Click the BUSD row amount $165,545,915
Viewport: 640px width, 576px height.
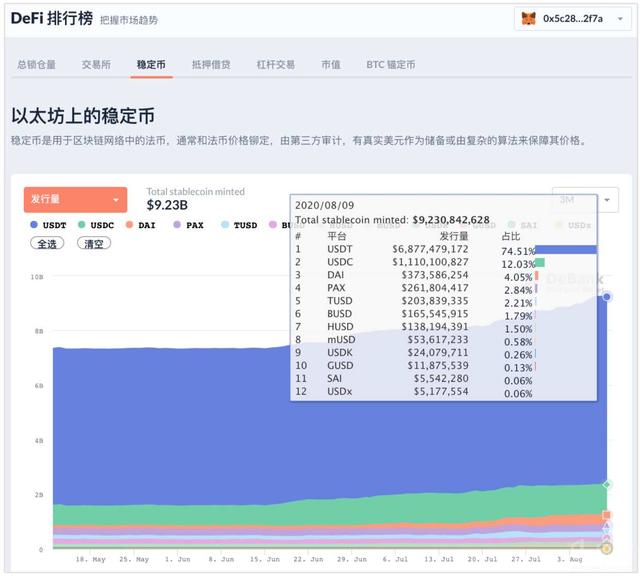coord(435,314)
